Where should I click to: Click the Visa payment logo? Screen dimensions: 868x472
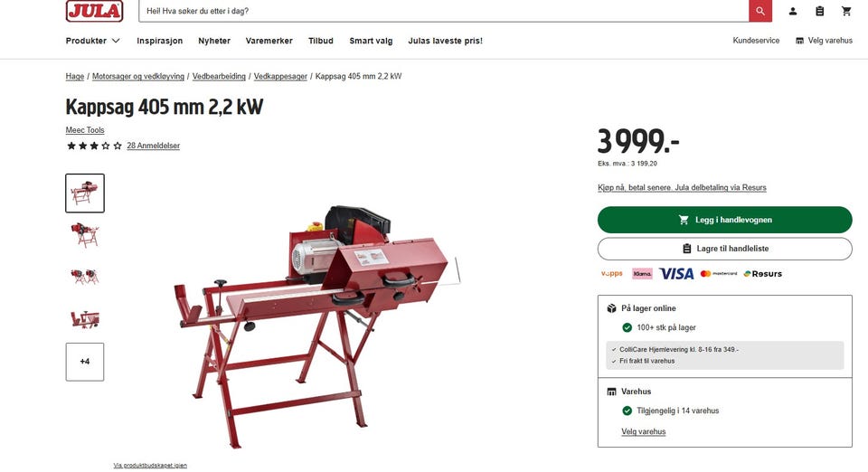pyautogui.click(x=676, y=273)
